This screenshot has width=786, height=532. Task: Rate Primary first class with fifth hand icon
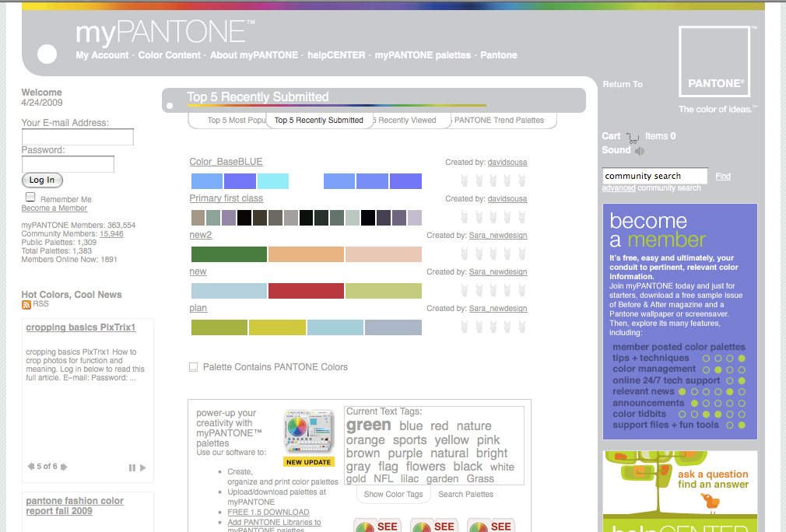coord(522,217)
